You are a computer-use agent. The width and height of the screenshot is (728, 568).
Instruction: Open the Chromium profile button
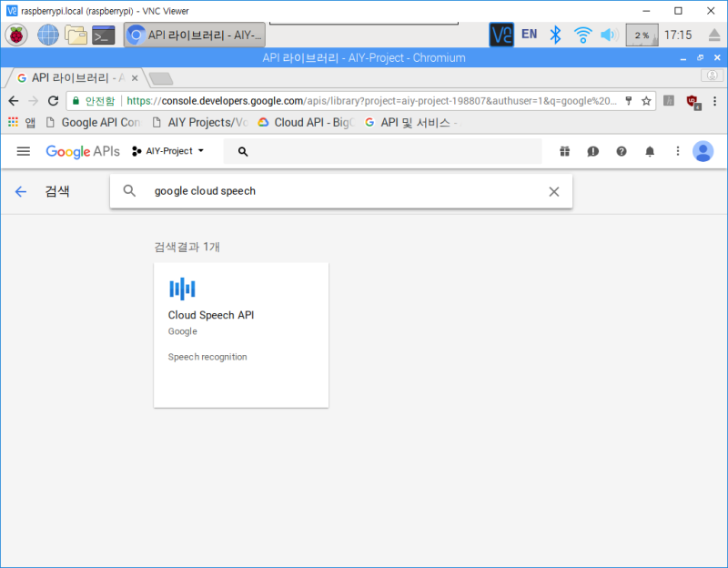712,76
